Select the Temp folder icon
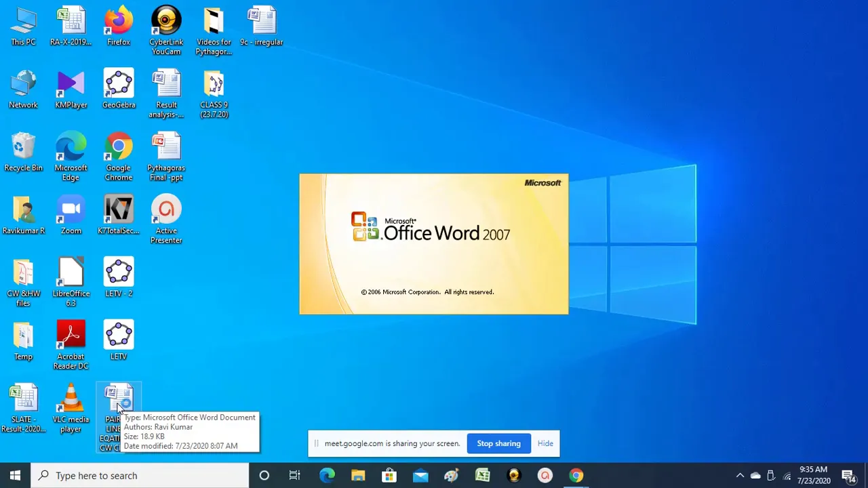Image resolution: width=868 pixels, height=488 pixels. pyautogui.click(x=23, y=341)
